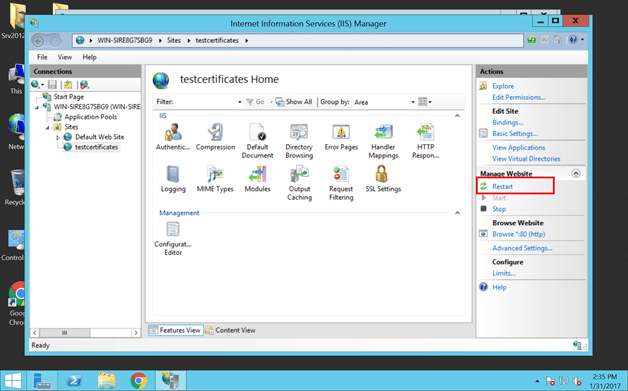The image size is (628, 391).
Task: Open Output Caching settings
Action: point(299,183)
